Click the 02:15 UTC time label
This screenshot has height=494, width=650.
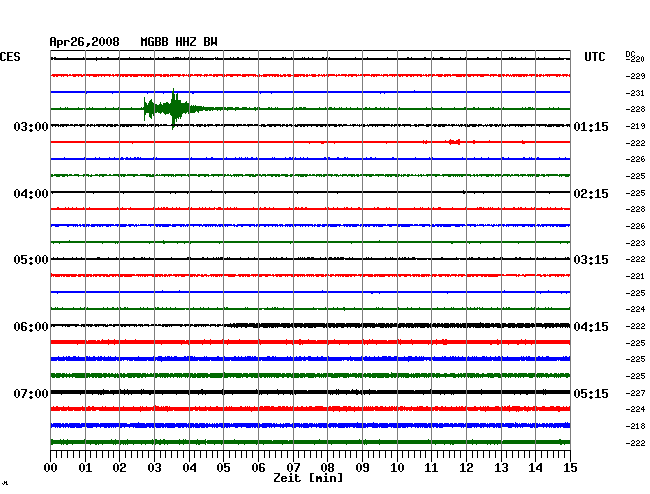[x=591, y=194]
